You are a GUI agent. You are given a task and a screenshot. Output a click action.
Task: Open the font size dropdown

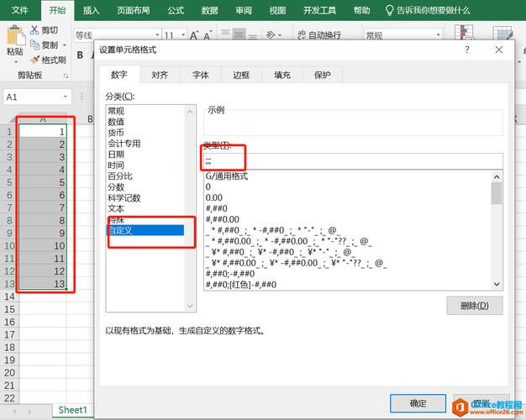183,35
